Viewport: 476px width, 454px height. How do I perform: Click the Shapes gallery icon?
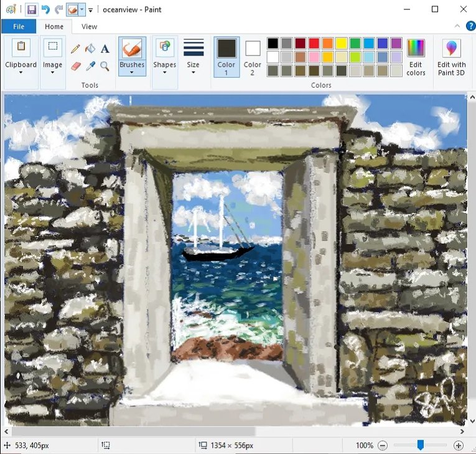[x=164, y=48]
